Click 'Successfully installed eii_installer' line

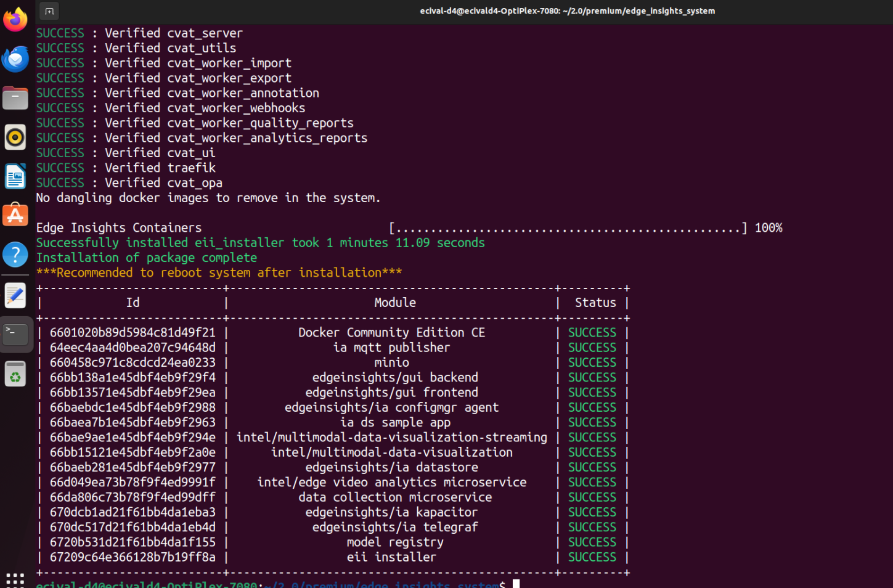coord(260,243)
